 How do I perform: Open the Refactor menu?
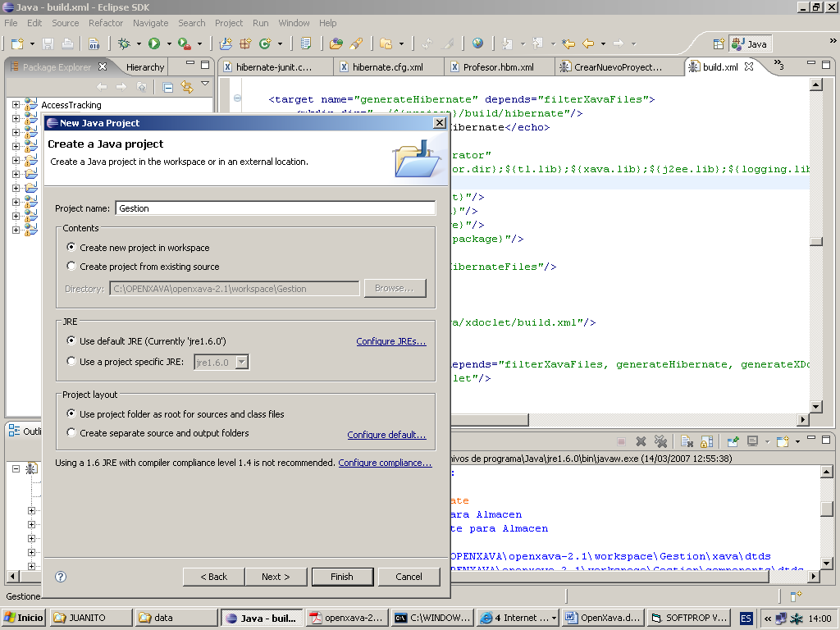click(106, 23)
